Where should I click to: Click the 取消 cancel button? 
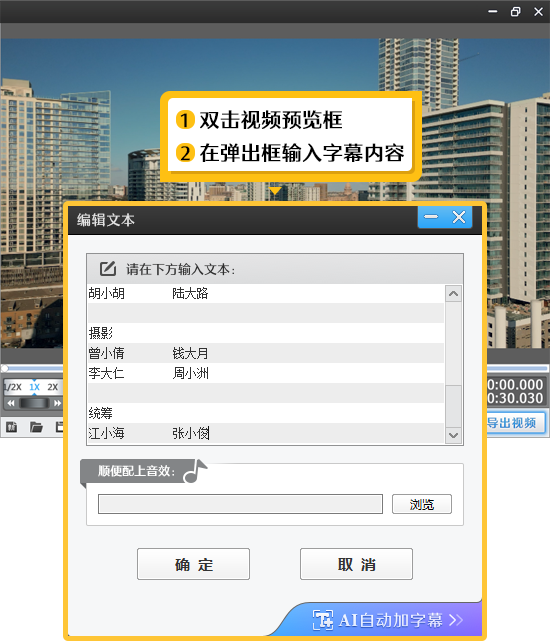click(356, 564)
